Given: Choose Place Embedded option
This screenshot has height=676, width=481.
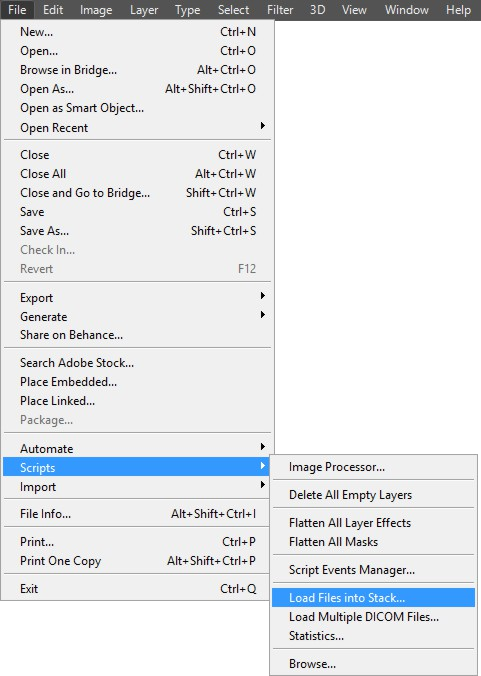Looking at the screenshot, I should [137, 382].
